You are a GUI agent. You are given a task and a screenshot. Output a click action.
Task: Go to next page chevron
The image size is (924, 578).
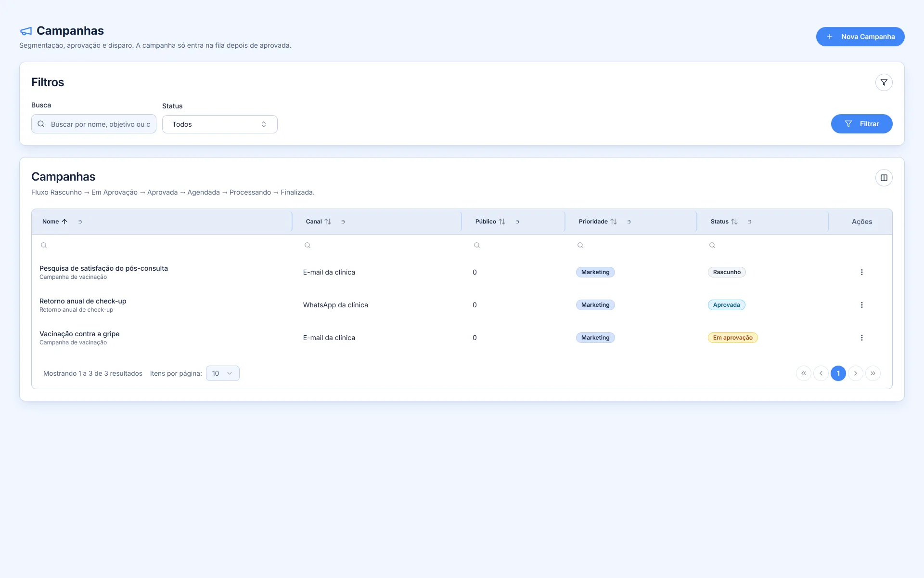coord(855,373)
